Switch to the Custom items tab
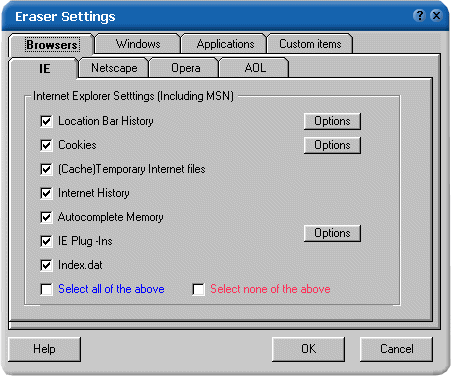 point(310,44)
